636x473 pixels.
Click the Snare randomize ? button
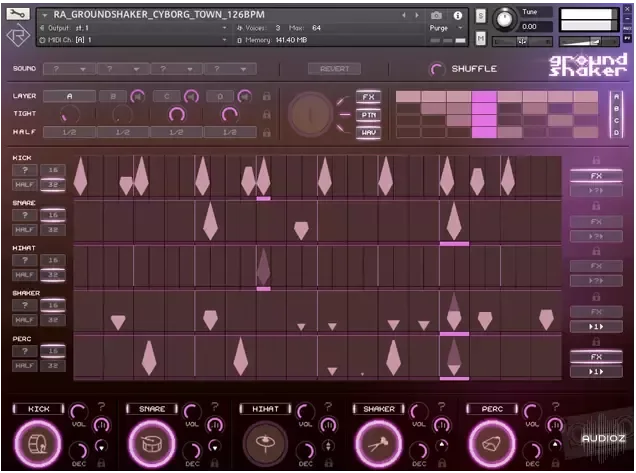[25, 215]
